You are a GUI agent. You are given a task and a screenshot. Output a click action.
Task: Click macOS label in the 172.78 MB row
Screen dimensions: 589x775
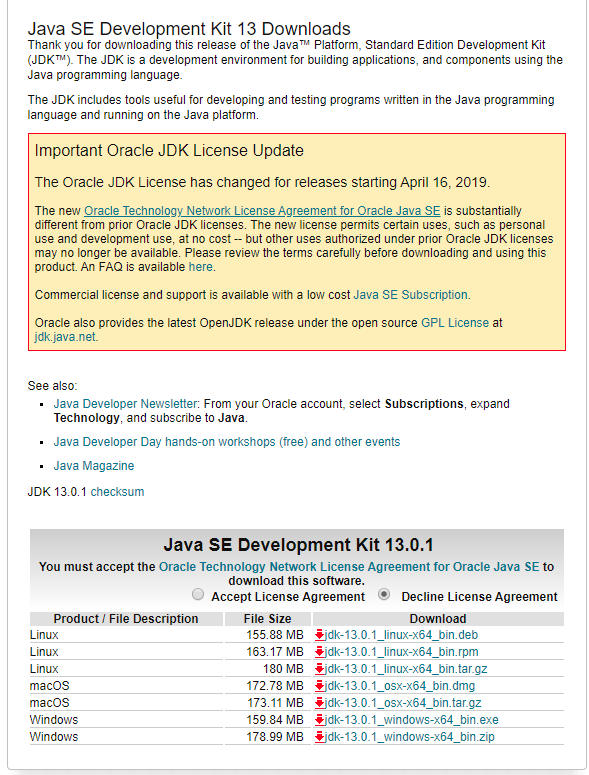(49, 686)
